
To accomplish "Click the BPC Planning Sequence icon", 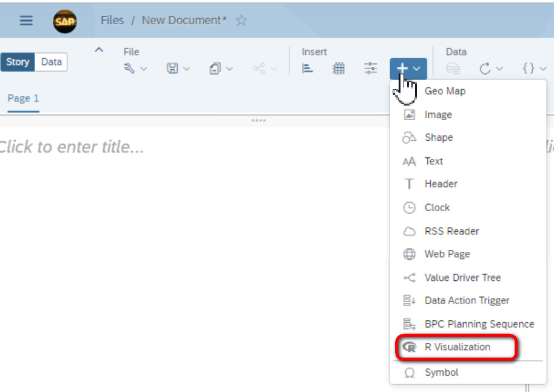I will (x=409, y=324).
